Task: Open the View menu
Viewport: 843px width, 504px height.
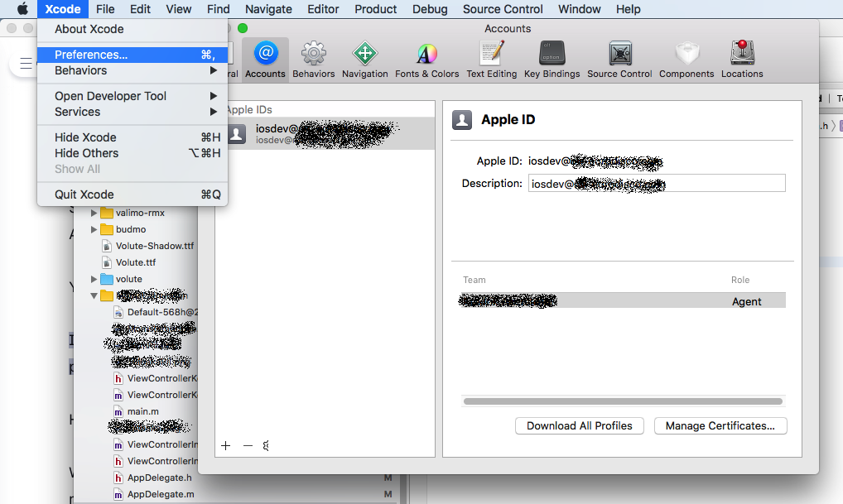Action: (x=179, y=9)
